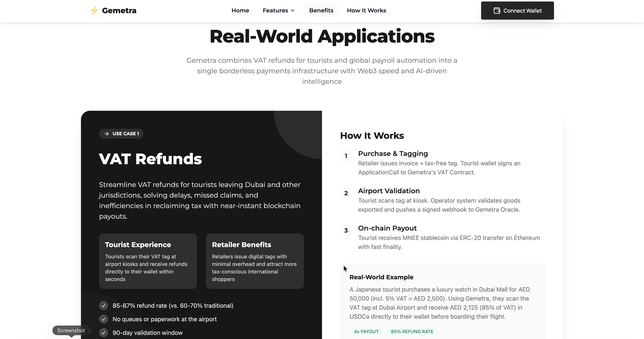Click the arrow icon in USE CASE 1 badge

point(107,134)
